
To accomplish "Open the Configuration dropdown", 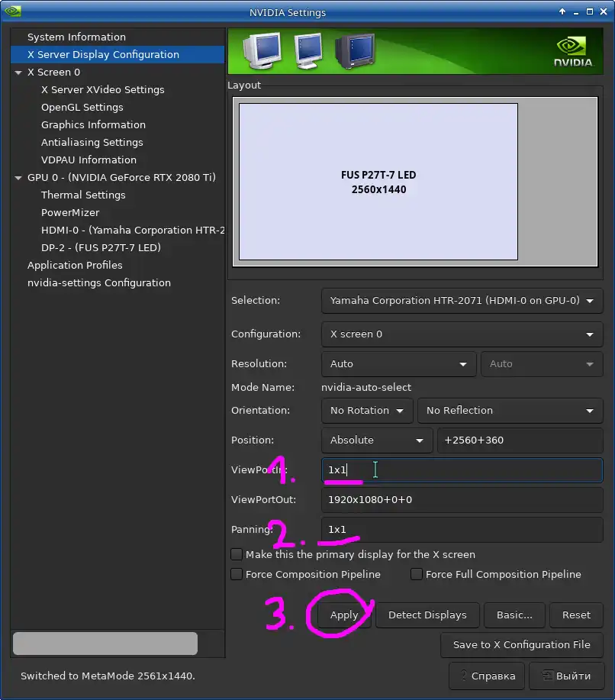I will [x=462, y=334].
